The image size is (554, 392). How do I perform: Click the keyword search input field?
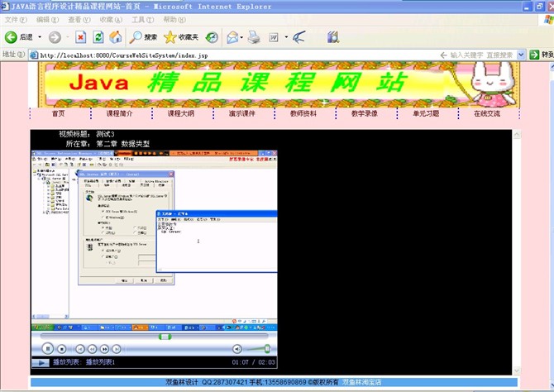(481, 55)
